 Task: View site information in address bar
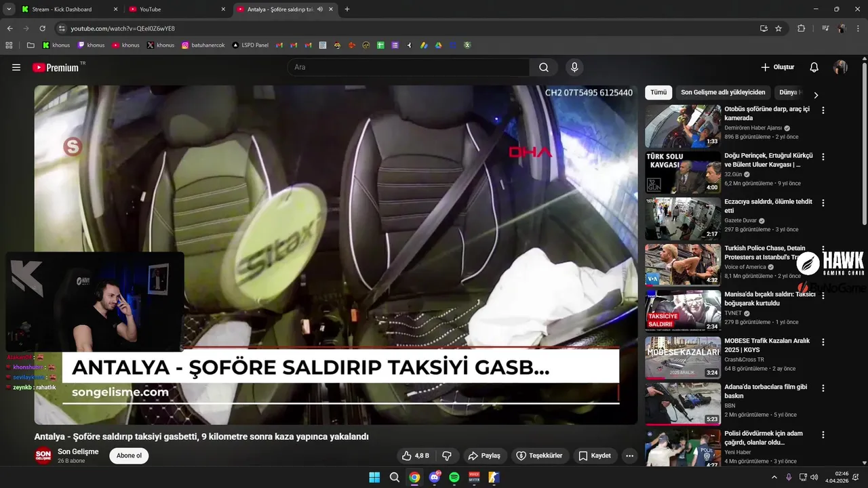pos(62,28)
